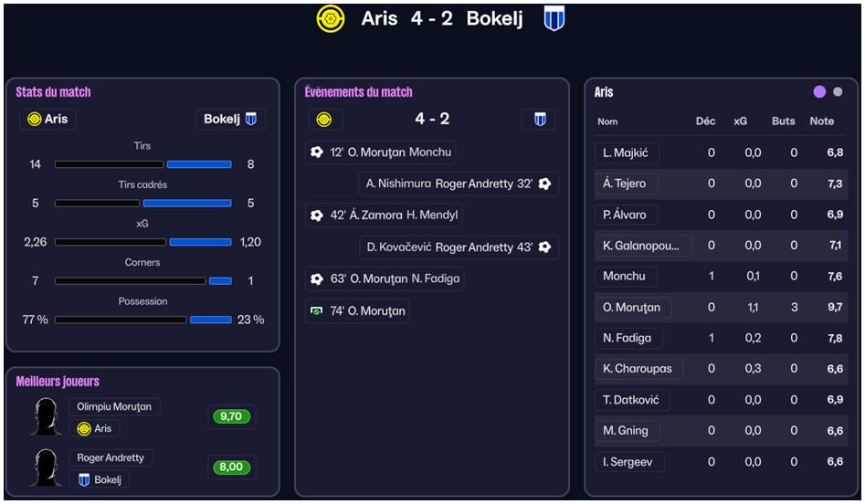Click the Bokelj shield beside the header score
The width and height of the screenshot is (865, 504).
pyautogui.click(x=554, y=19)
